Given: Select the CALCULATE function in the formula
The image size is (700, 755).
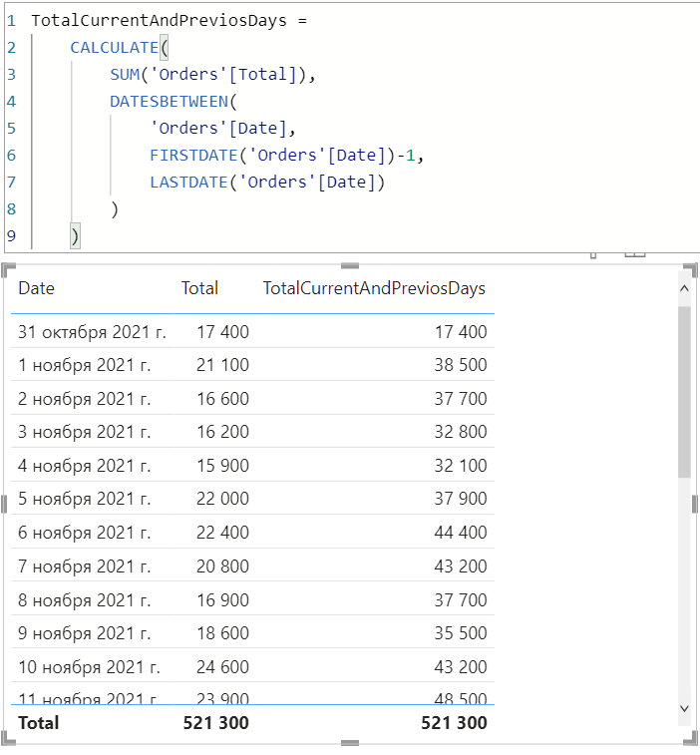Looking at the screenshot, I should (x=114, y=48).
